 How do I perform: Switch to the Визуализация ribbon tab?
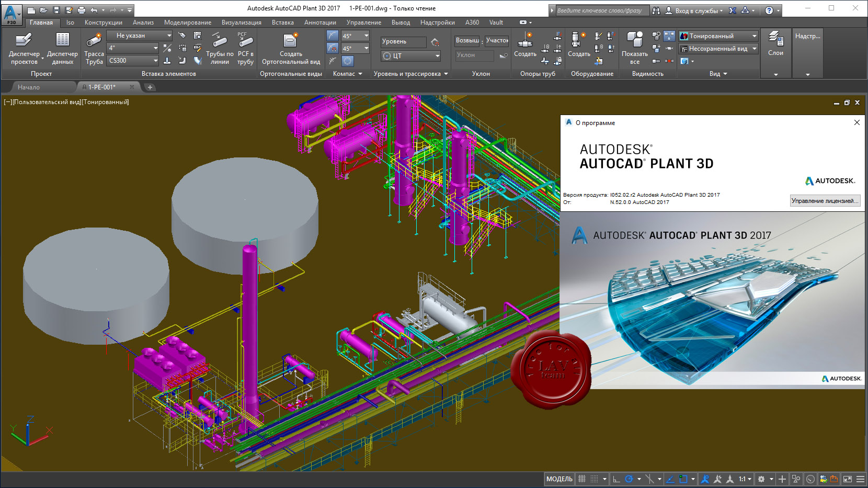click(242, 22)
